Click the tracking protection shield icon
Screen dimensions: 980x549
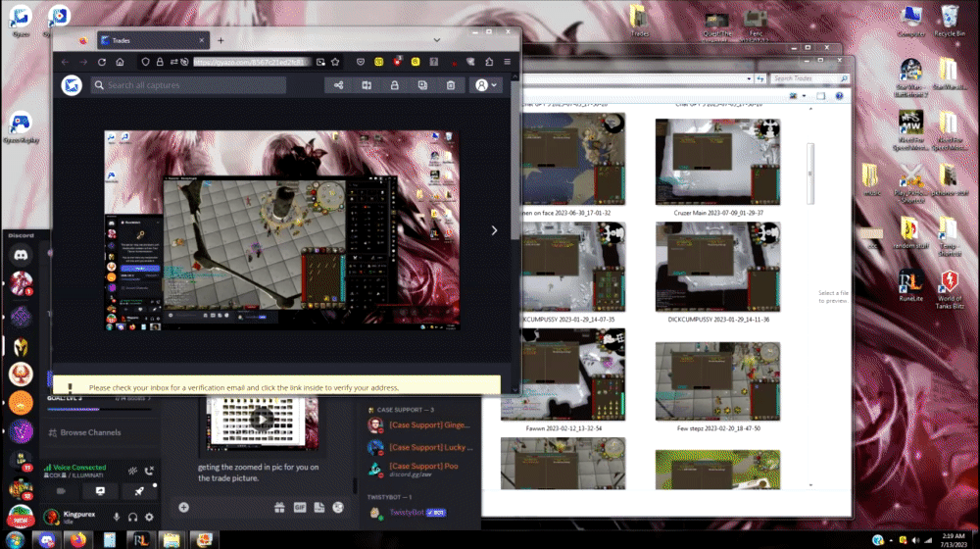(x=146, y=62)
